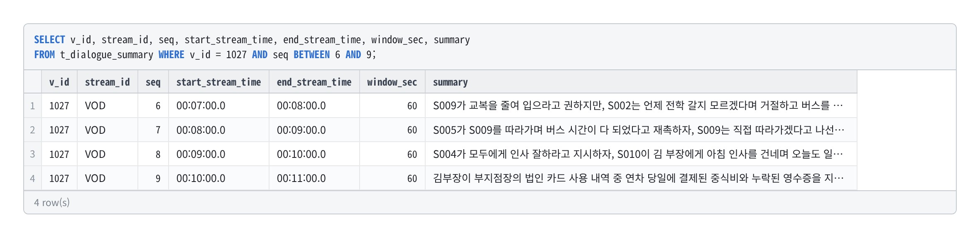980x231 pixels.
Task: Click the summary cell starting with S005가 S009를
Action: 641,130
